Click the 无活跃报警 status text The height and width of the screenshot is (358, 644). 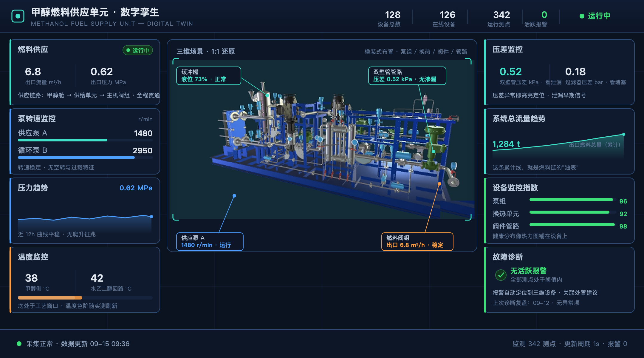point(528,271)
